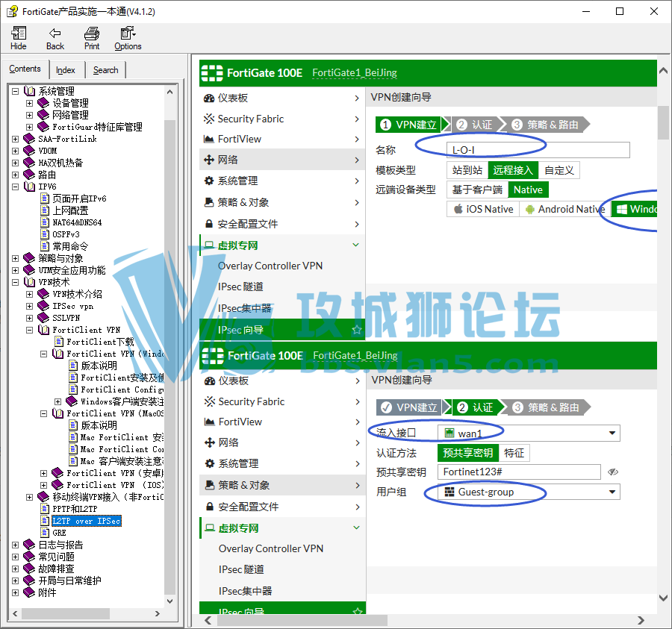Expand the 设备管理 tree node
Viewport: 672px width, 629px height.
click(x=30, y=103)
